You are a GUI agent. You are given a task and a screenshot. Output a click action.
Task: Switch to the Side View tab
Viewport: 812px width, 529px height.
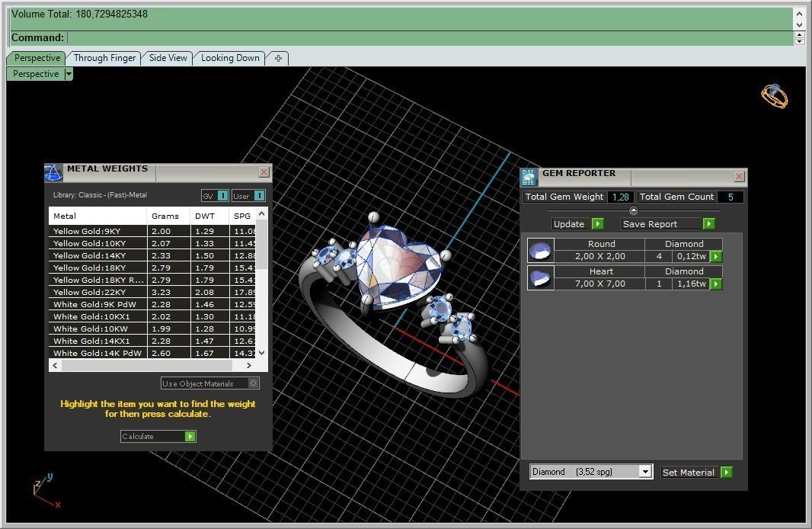point(168,58)
